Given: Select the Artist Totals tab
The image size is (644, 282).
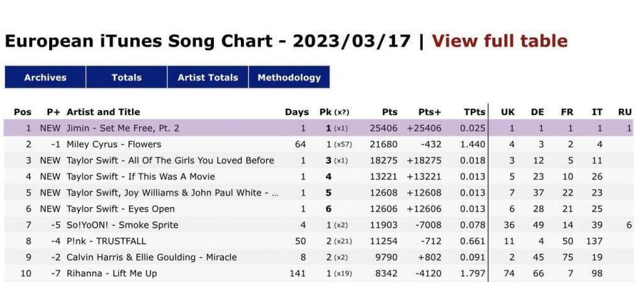Looking at the screenshot, I should coord(208,77).
